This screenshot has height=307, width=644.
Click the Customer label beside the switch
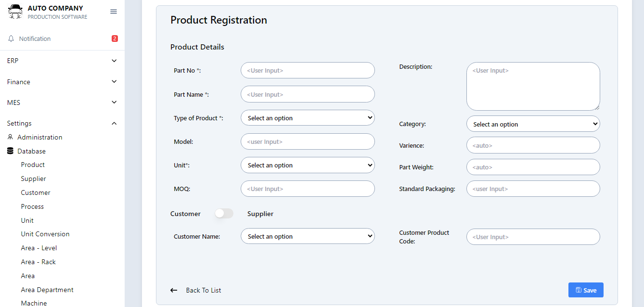point(185,214)
